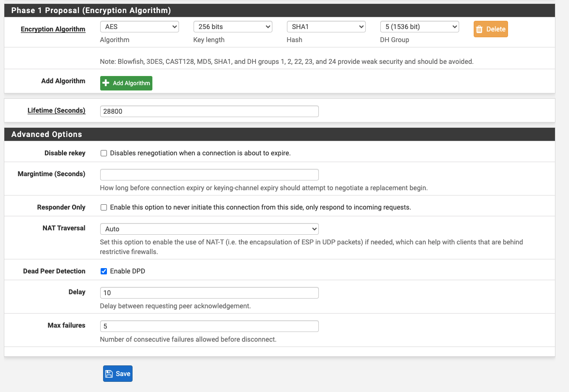Image resolution: width=569 pixels, height=392 pixels.
Task: Click the green Add Algorithm button
Action: pyautogui.click(x=126, y=83)
